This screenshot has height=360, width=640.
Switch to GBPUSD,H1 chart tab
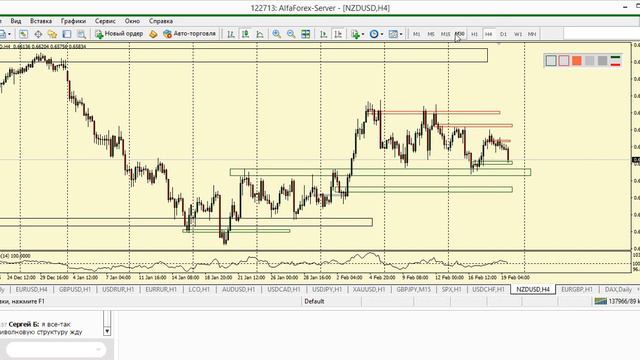pos(75,289)
